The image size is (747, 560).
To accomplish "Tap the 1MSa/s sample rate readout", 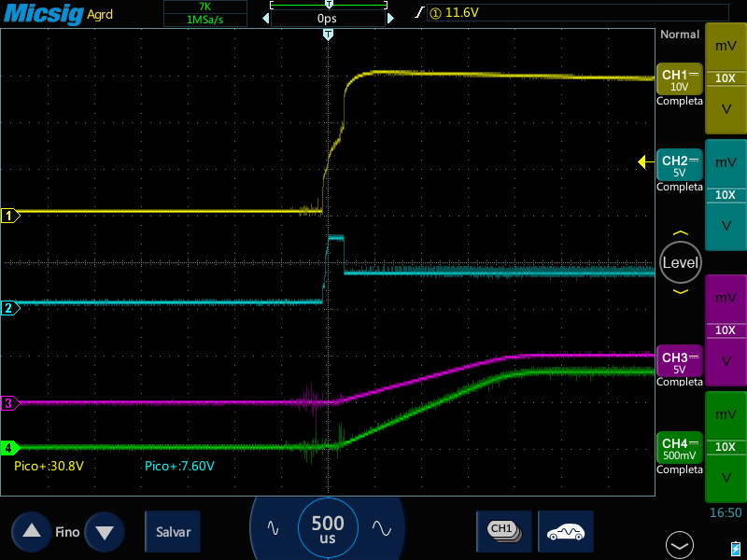I will [x=205, y=20].
